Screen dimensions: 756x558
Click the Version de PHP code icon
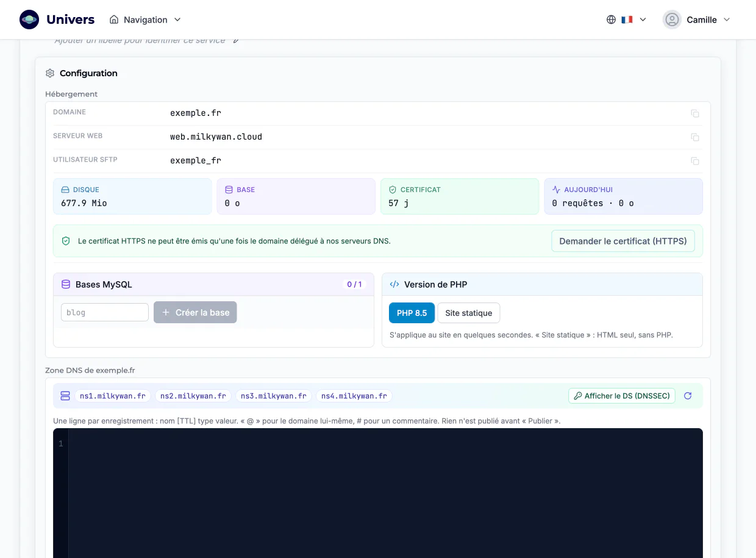click(394, 284)
